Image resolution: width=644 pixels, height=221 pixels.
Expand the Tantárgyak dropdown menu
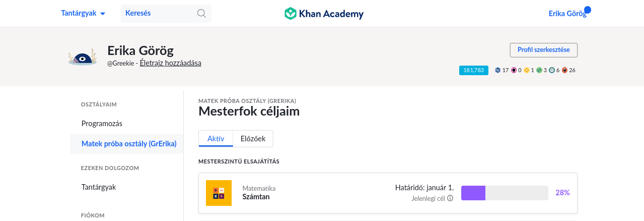[83, 14]
